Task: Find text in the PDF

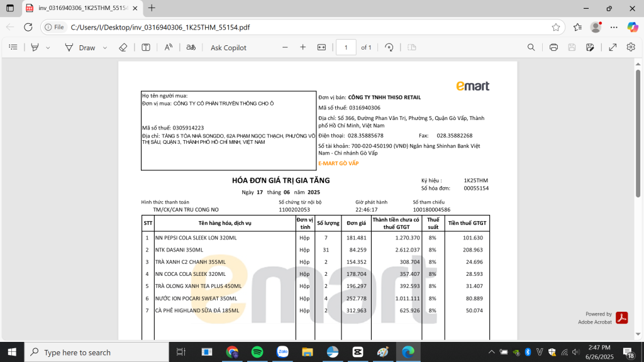Action: [531, 48]
